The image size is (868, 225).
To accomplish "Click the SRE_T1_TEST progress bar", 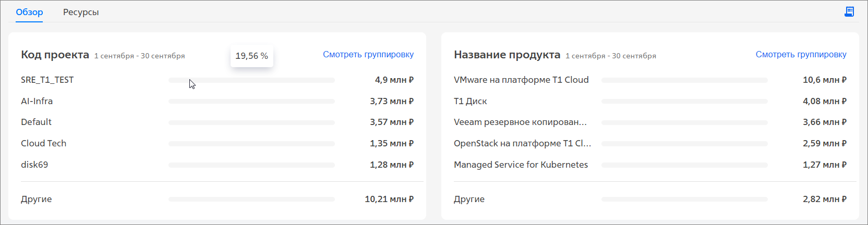I will tap(251, 80).
